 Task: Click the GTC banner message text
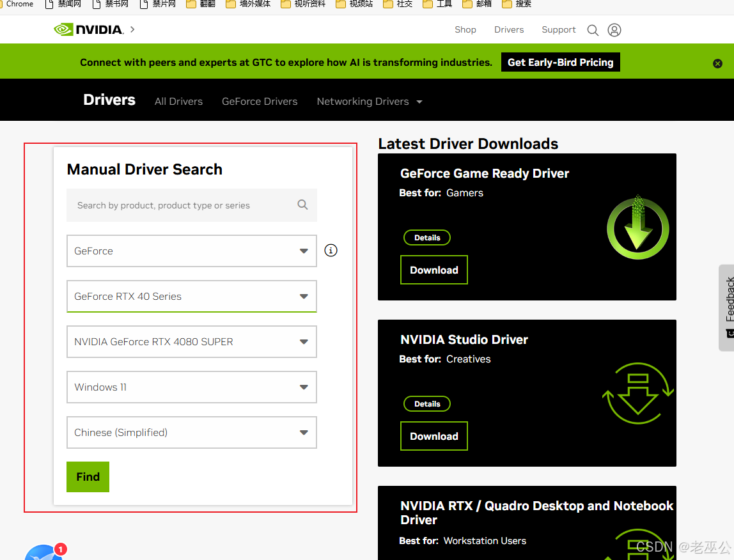286,62
